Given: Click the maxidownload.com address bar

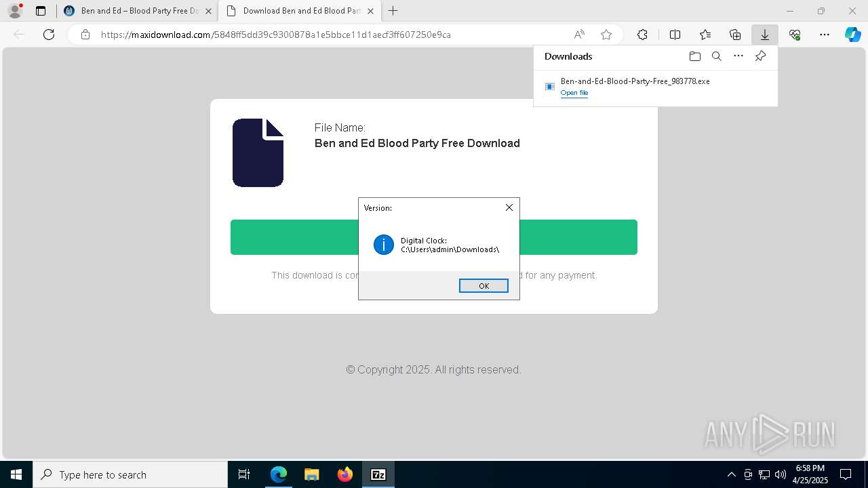Looking at the screenshot, I should (x=325, y=35).
